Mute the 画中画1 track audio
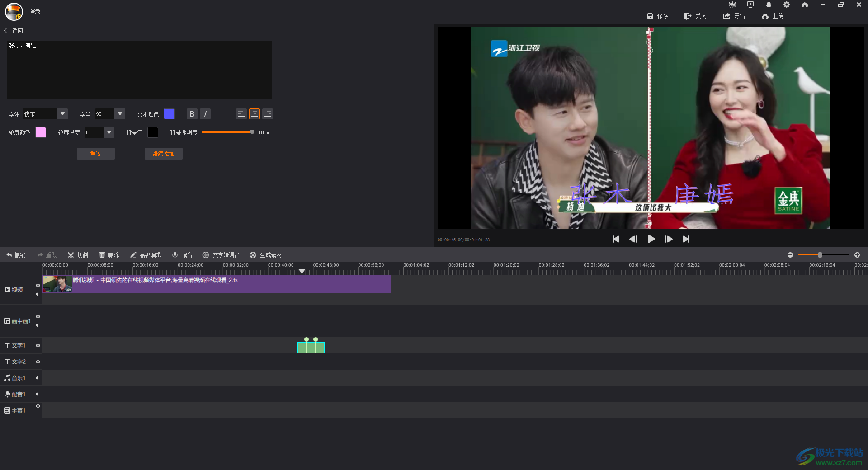 point(38,325)
